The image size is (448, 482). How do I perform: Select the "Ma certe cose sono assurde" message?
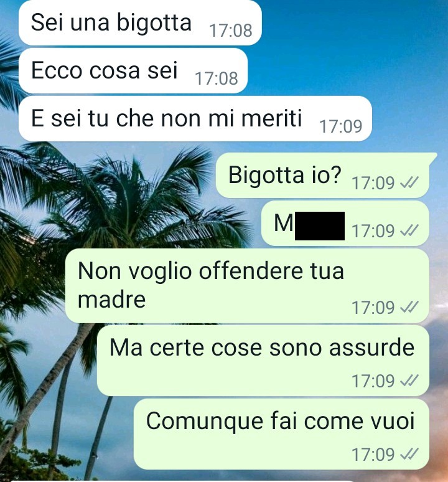click(263, 361)
